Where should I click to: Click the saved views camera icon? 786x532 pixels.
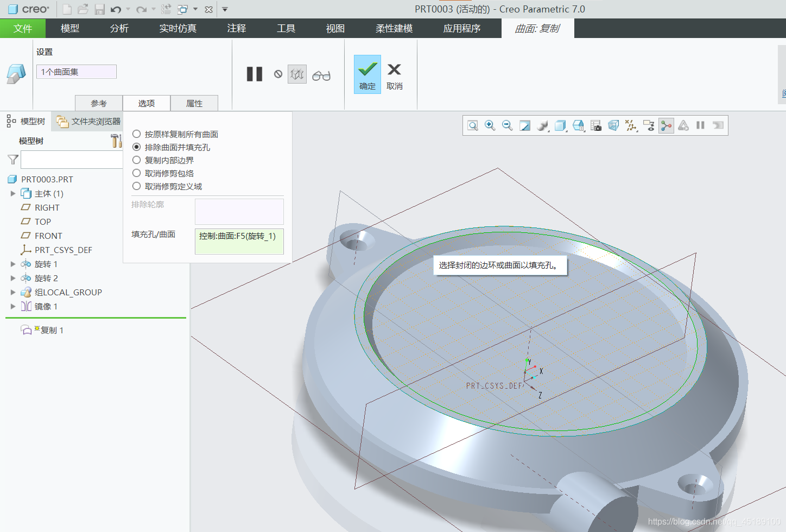596,125
